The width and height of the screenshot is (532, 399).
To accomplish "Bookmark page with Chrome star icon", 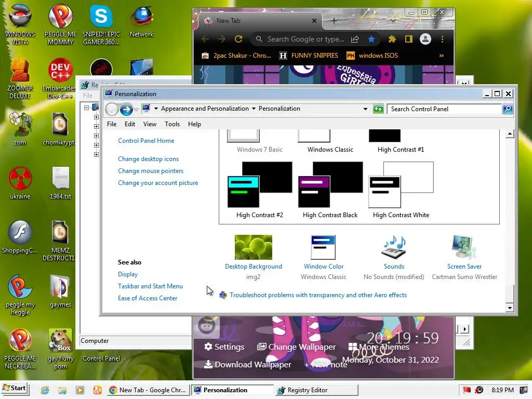I will [x=371, y=39].
